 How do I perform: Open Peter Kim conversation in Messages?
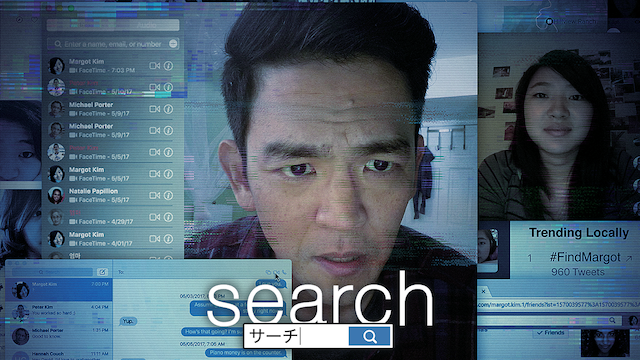coord(59,313)
